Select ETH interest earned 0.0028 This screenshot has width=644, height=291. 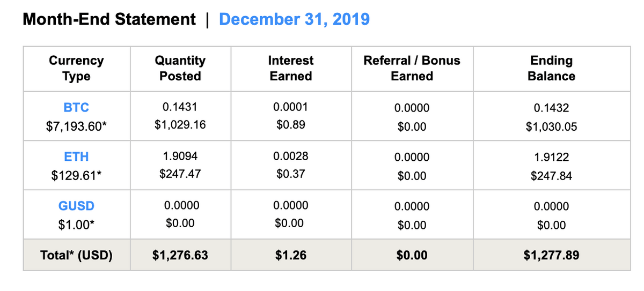[x=290, y=156]
